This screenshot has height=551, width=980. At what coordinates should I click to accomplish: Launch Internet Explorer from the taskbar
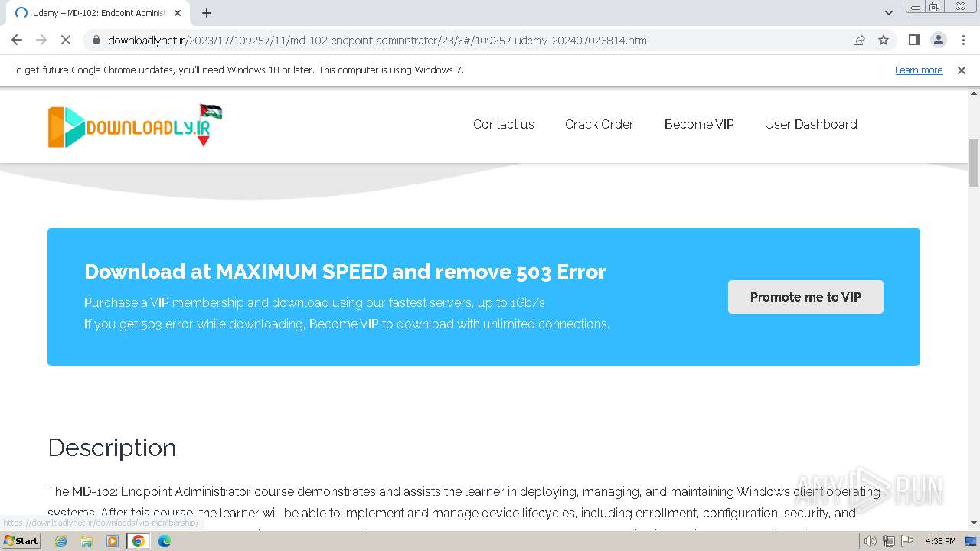point(60,540)
